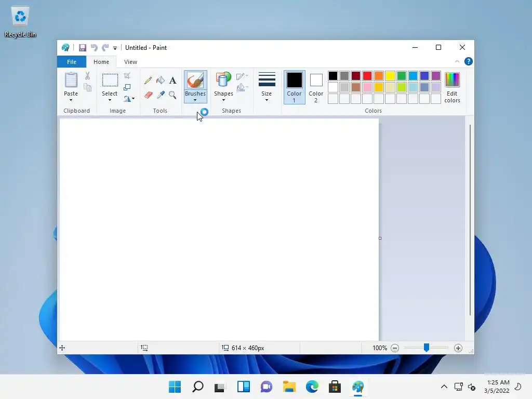
Task: Click the 100% zoom level text
Action: click(x=380, y=348)
